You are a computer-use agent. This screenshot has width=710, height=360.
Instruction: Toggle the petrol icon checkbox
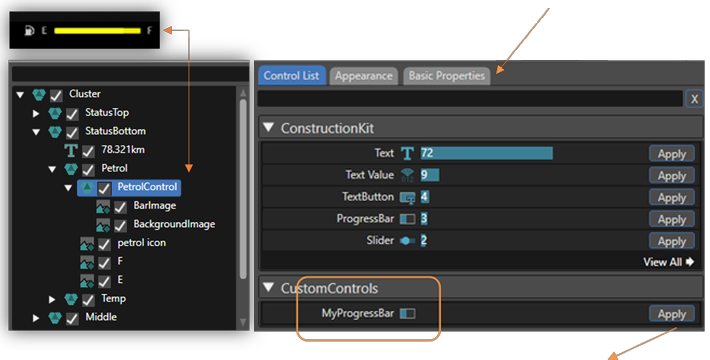(x=104, y=244)
